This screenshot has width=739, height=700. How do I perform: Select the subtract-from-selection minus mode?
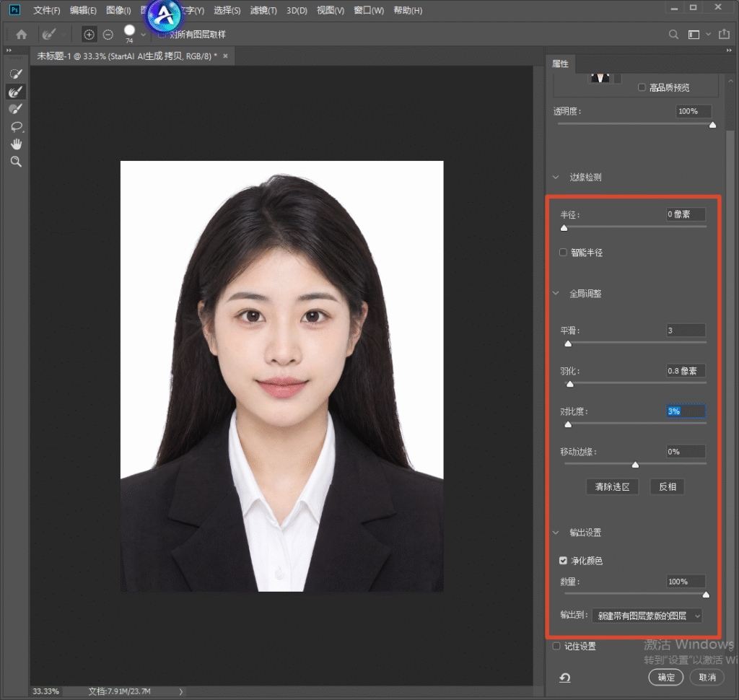pyautogui.click(x=108, y=35)
